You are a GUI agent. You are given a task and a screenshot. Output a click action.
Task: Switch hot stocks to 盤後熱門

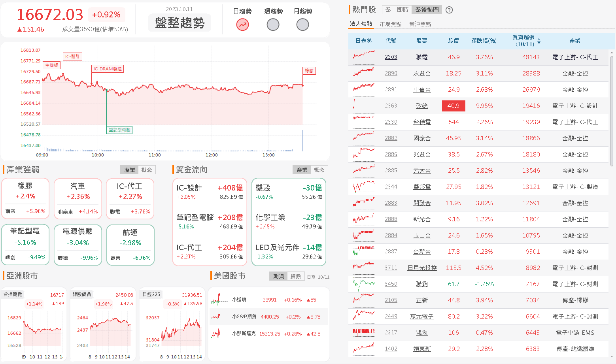pyautogui.click(x=427, y=10)
